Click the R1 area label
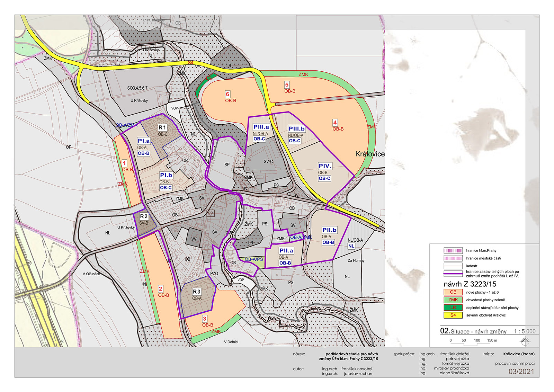554x392 pixels. click(x=162, y=128)
